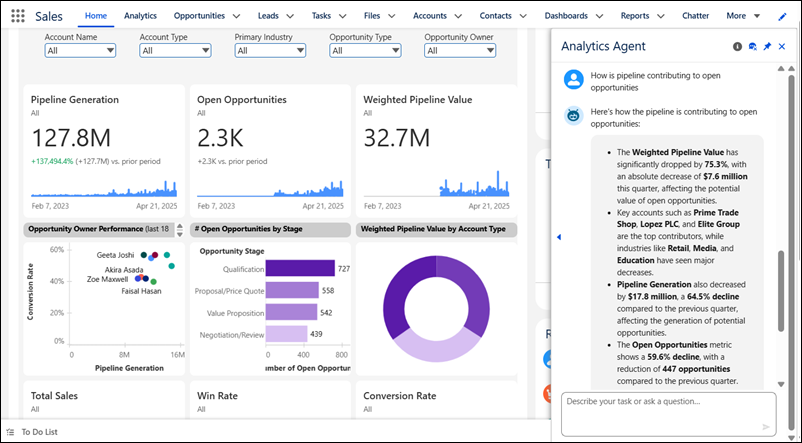Close the Analytics Agent panel
This screenshot has width=802, height=443.
click(782, 47)
